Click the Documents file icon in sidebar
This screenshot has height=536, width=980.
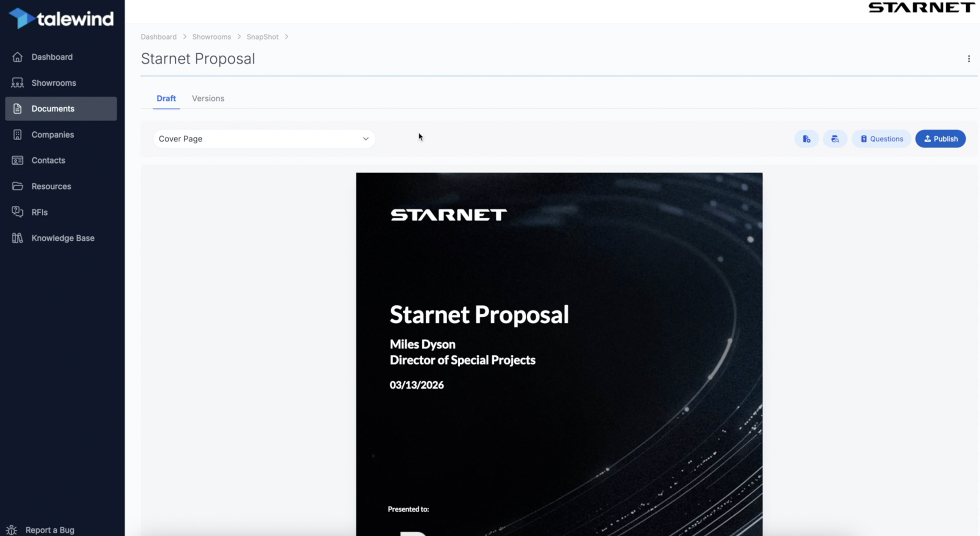[x=17, y=109]
